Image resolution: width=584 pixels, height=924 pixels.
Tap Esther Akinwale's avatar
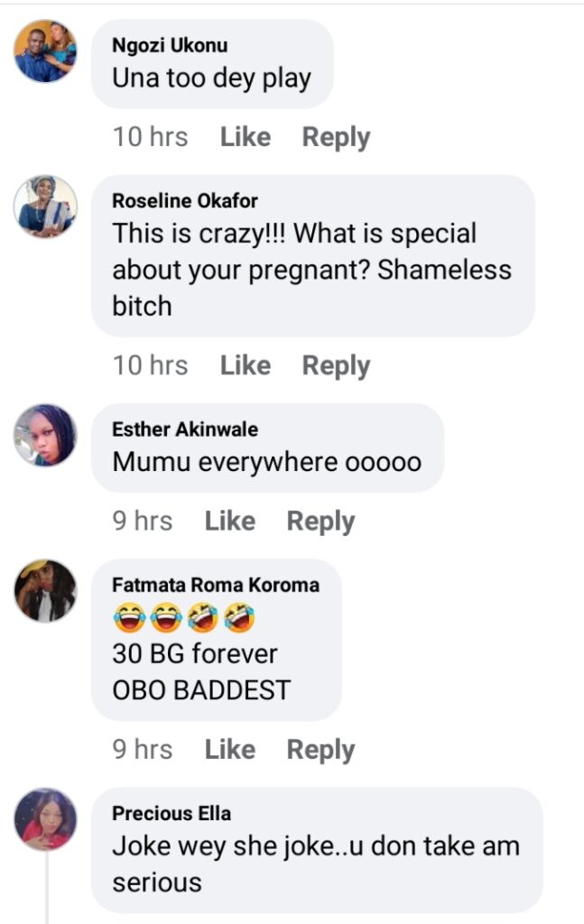(x=45, y=435)
